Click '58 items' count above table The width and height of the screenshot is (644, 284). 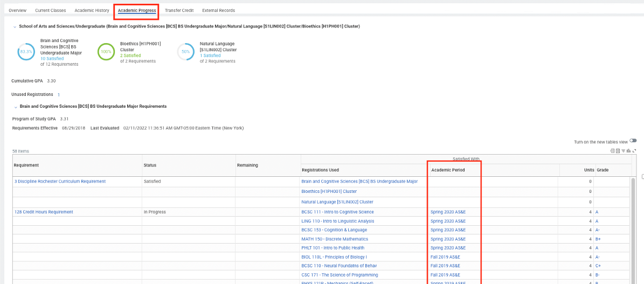(x=20, y=151)
